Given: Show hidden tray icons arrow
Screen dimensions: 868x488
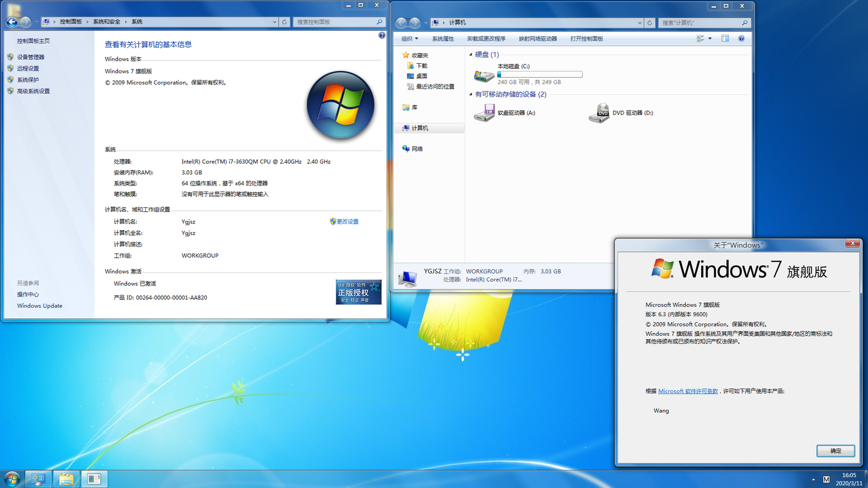Looking at the screenshot, I should 813,480.
